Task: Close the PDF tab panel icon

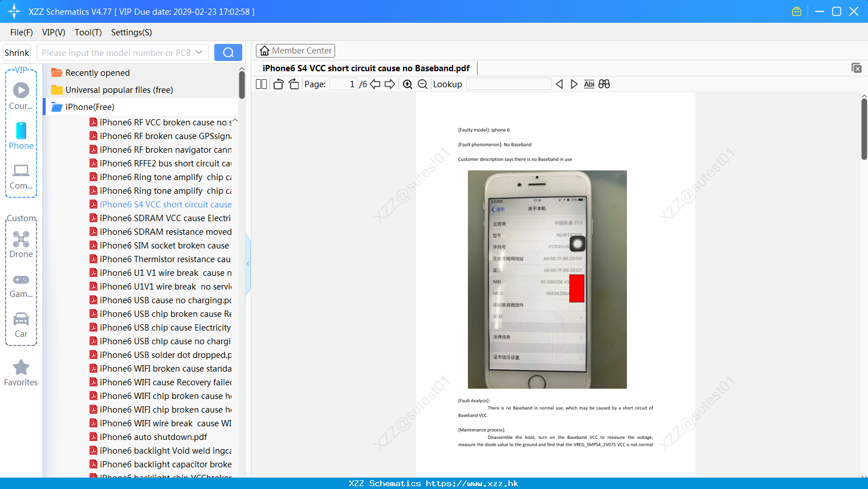Action: point(856,68)
